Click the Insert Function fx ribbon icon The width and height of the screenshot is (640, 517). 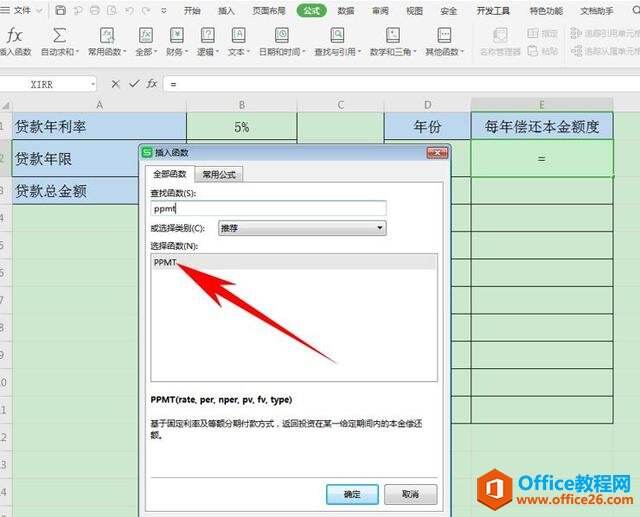pos(14,36)
